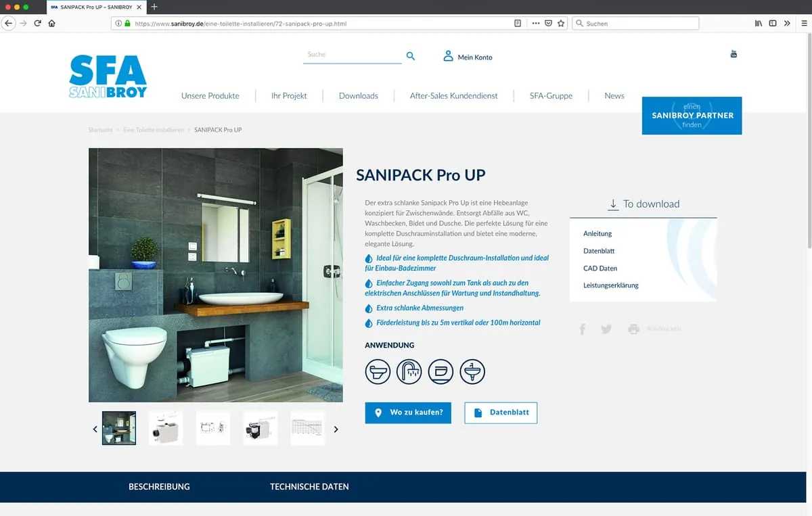Click the Wo zu kaufen? button
812x516 pixels.
408,413
